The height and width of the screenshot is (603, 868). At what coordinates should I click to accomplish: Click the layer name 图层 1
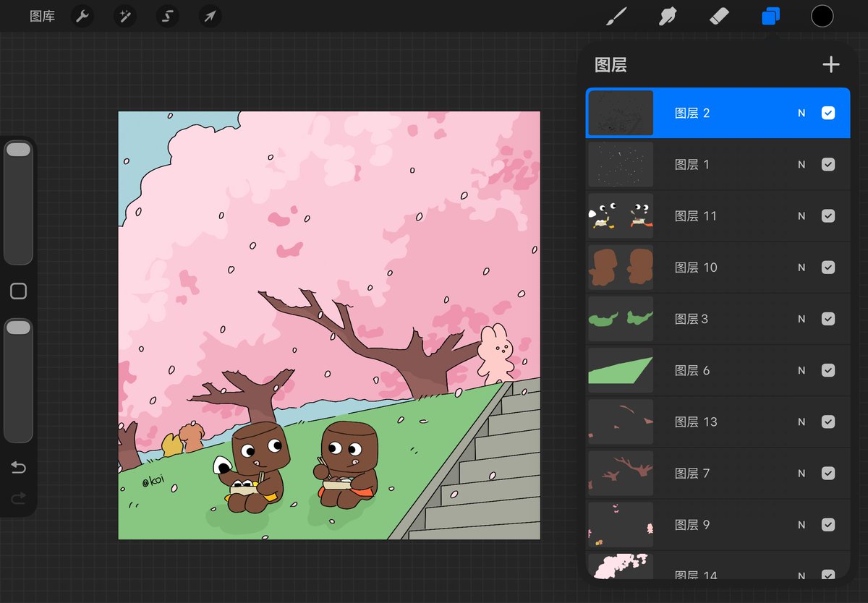tap(692, 164)
